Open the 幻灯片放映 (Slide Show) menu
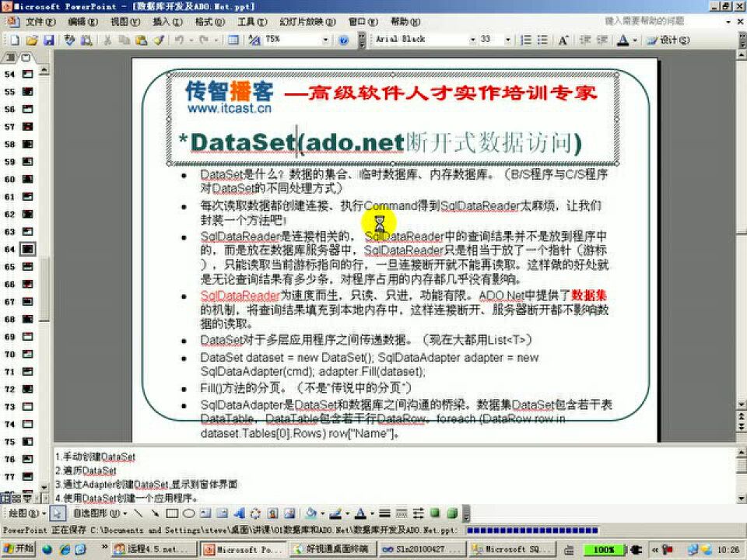The image size is (747, 560). click(x=308, y=22)
